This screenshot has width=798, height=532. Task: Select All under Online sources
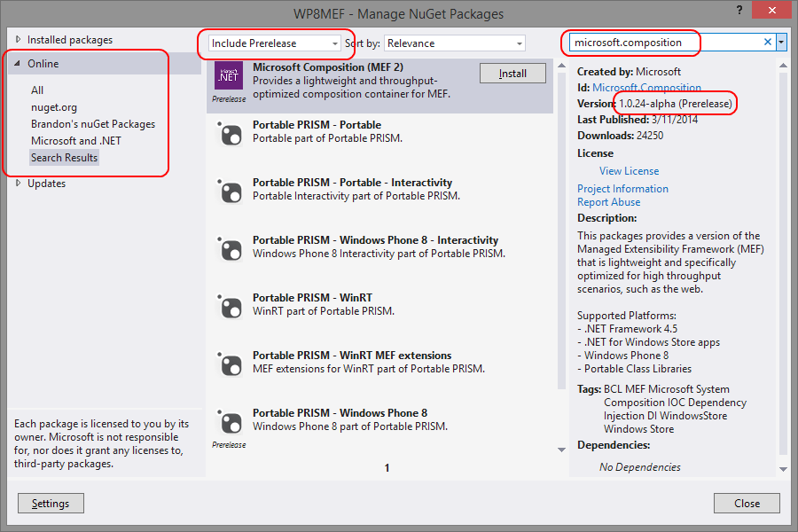37,90
